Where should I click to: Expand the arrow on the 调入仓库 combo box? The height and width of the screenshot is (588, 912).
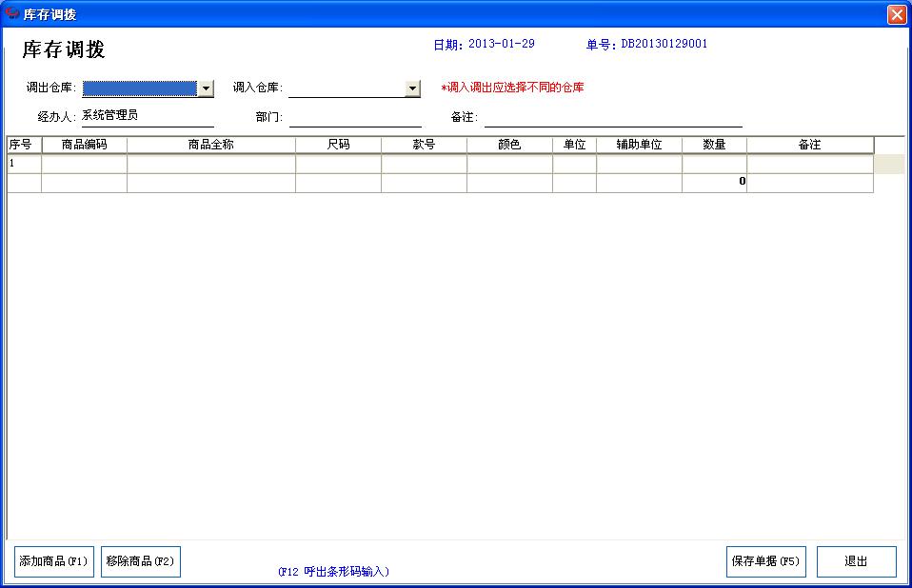point(411,88)
